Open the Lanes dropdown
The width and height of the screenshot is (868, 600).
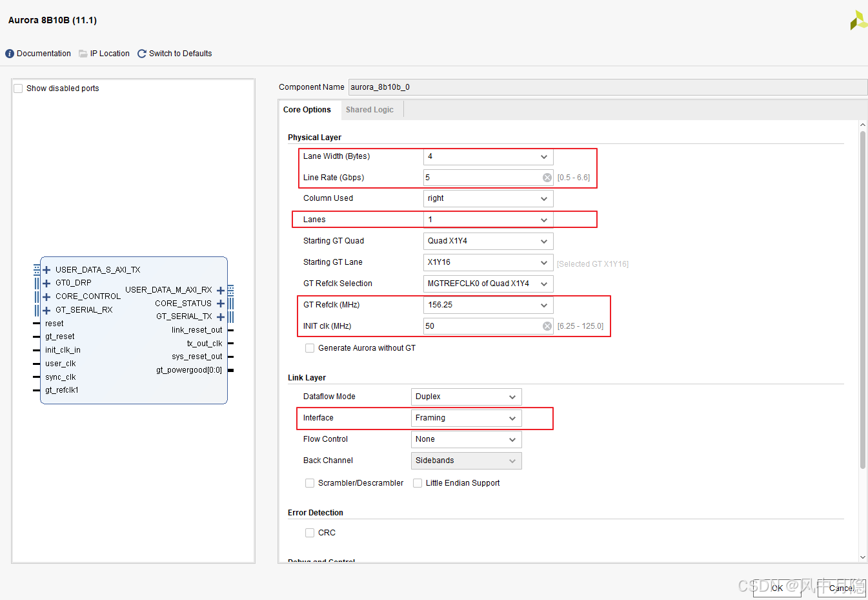[489, 220]
